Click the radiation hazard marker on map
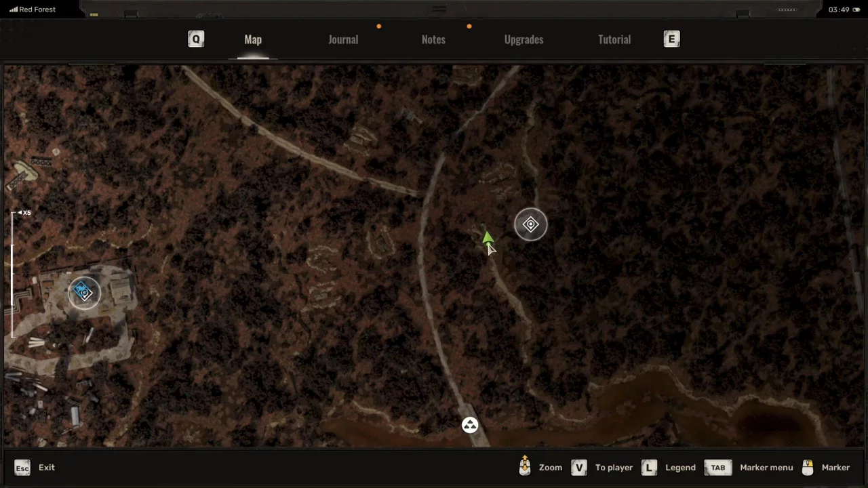Image resolution: width=868 pixels, height=488 pixels. point(470,426)
